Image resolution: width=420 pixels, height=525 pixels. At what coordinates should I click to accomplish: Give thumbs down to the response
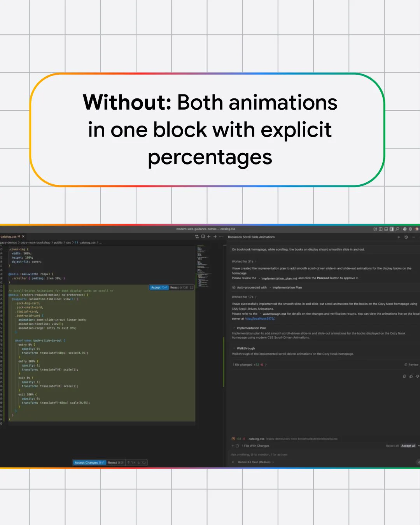coord(417,376)
